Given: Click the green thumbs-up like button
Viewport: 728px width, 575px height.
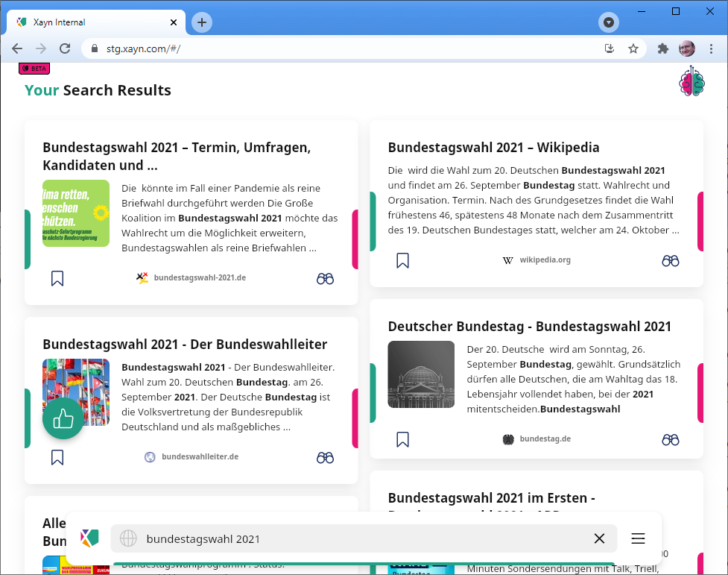Looking at the screenshot, I should (x=63, y=418).
